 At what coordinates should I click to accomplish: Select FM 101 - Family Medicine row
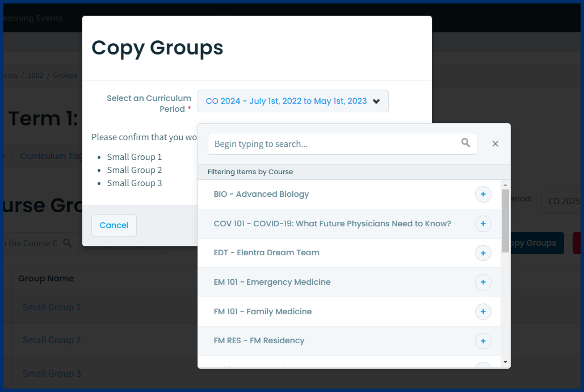pos(349,311)
